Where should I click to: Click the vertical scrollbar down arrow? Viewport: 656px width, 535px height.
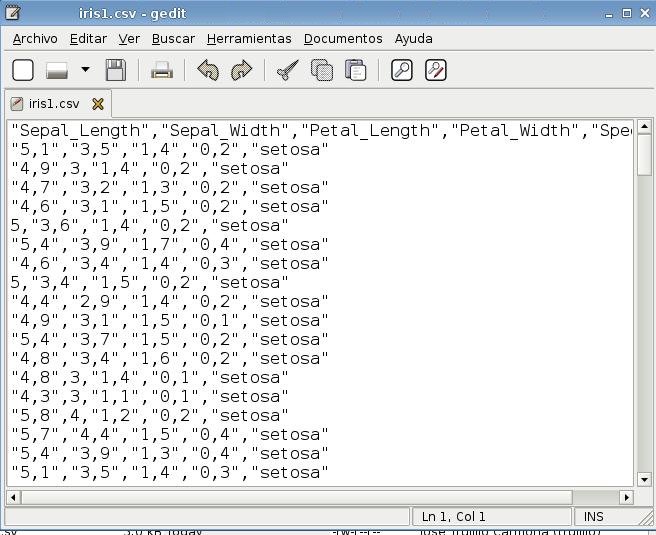644,479
